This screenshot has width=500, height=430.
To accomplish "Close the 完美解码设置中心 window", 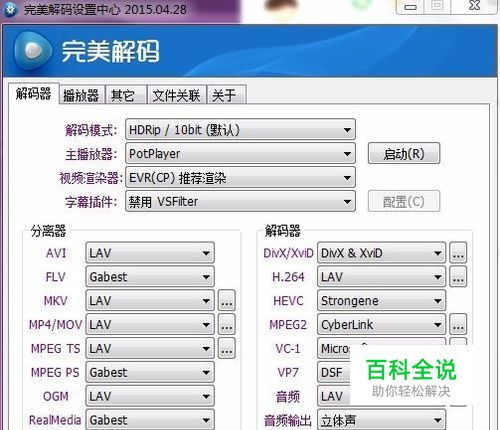I will point(474,6).
